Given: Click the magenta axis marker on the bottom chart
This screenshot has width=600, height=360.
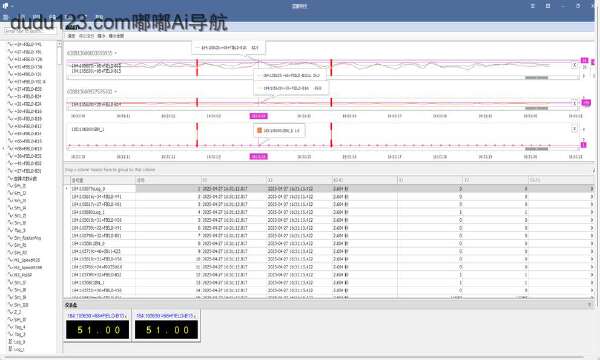Looking at the screenshot, I should 584,145.
